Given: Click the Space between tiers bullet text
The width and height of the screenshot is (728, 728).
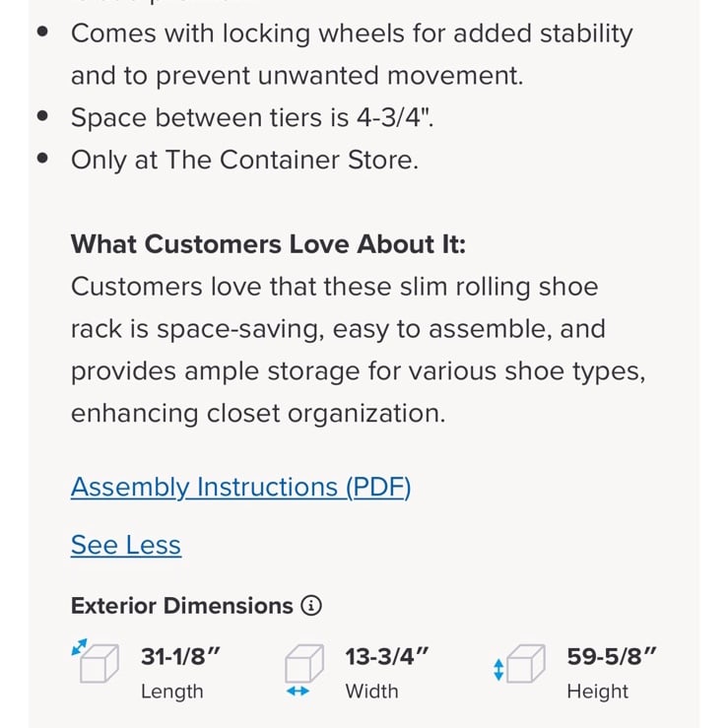Looking at the screenshot, I should point(252,117).
